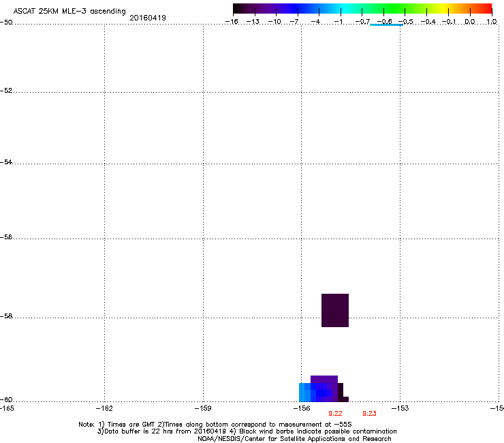This screenshot has height=443, width=504.
Task: Click the bright blue cell in the lower data patch
Action: coord(321,393)
